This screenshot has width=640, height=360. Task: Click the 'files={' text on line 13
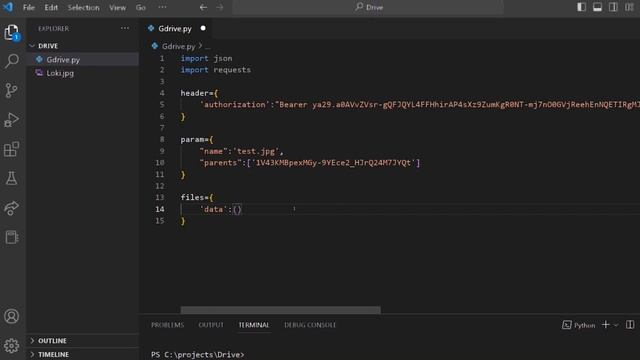(197, 197)
